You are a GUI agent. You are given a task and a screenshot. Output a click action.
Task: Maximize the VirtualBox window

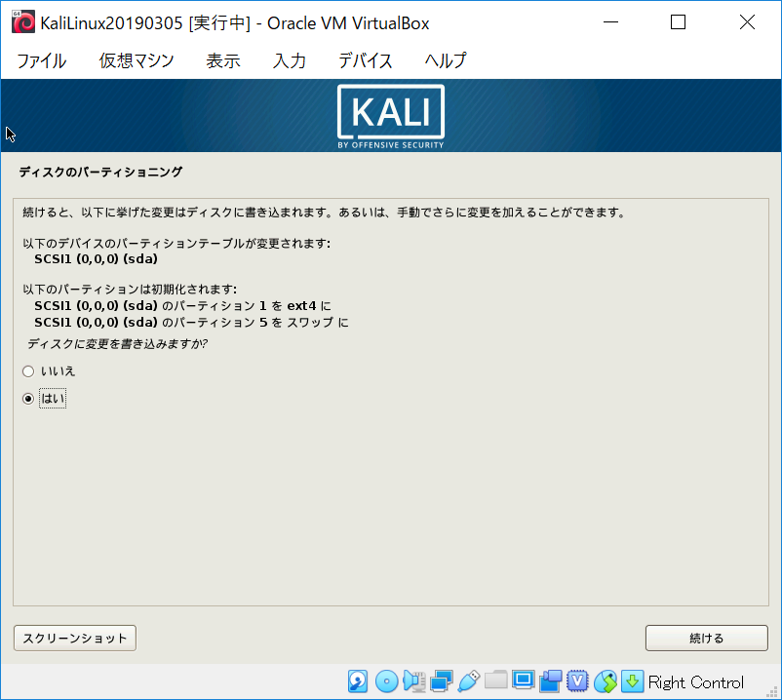(678, 22)
